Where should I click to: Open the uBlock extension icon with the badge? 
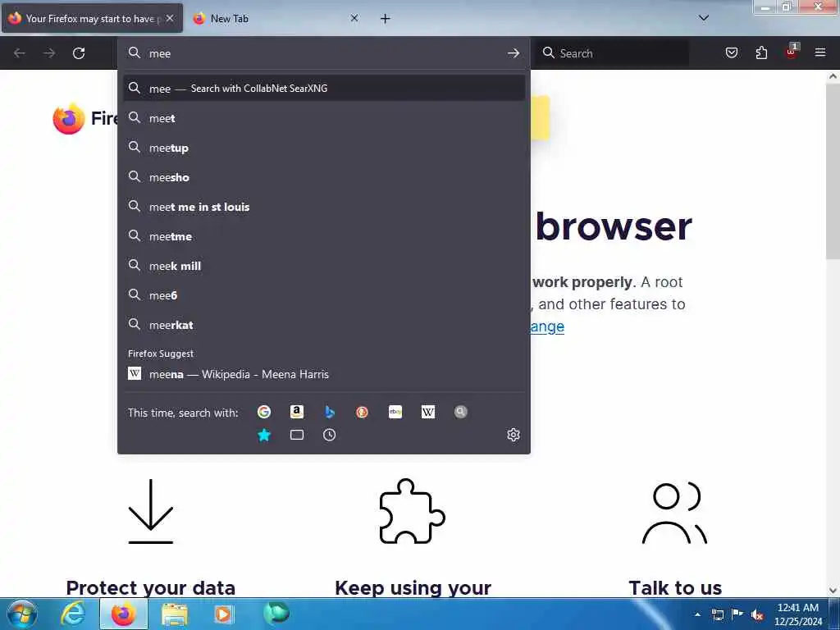[x=792, y=52]
